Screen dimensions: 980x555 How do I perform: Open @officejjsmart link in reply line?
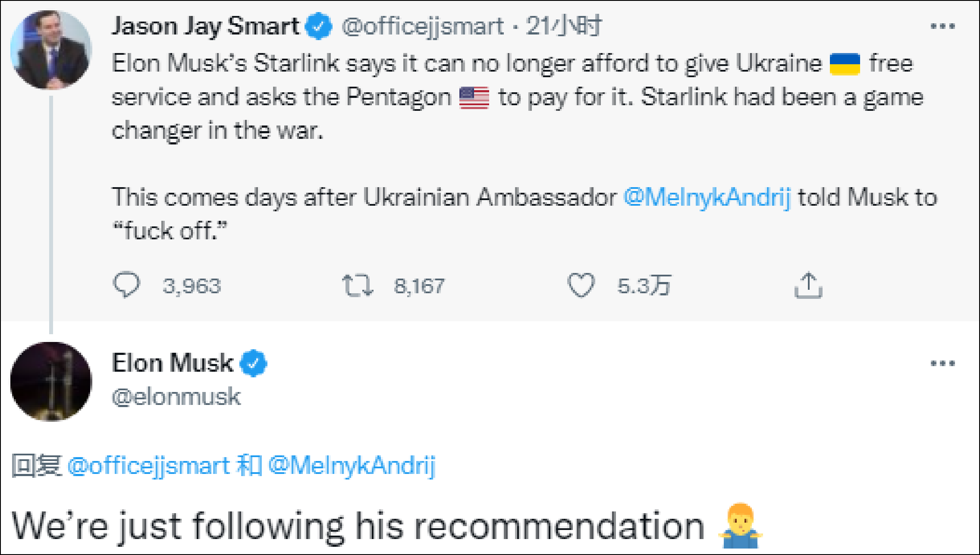pos(149,466)
